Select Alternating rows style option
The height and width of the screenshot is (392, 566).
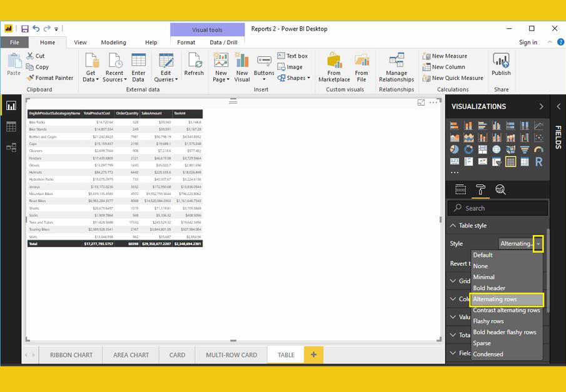[507, 299]
